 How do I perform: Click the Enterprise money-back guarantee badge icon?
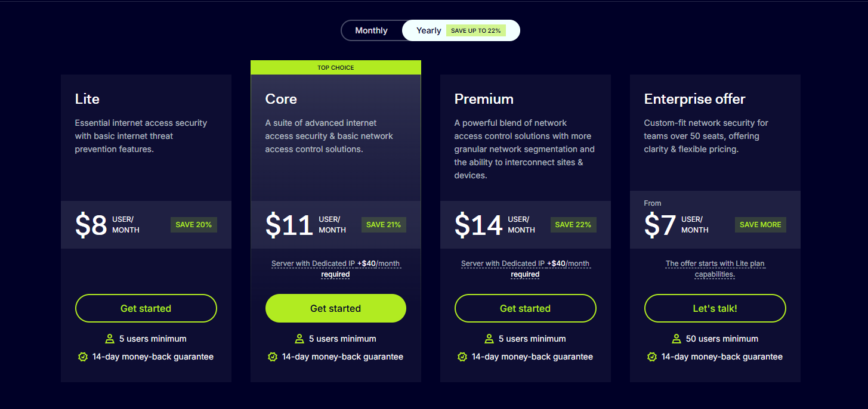click(652, 357)
